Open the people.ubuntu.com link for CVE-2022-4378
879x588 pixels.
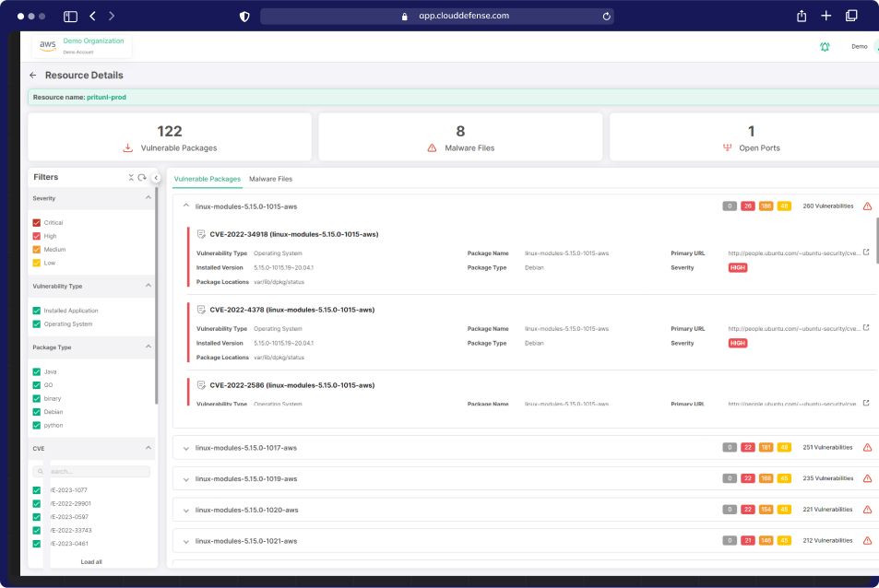coord(793,329)
